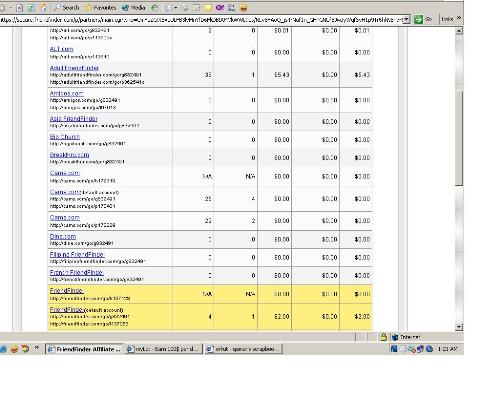Open the Dine.com link
Viewport: 500px width, 397px height.
[x=63, y=236]
